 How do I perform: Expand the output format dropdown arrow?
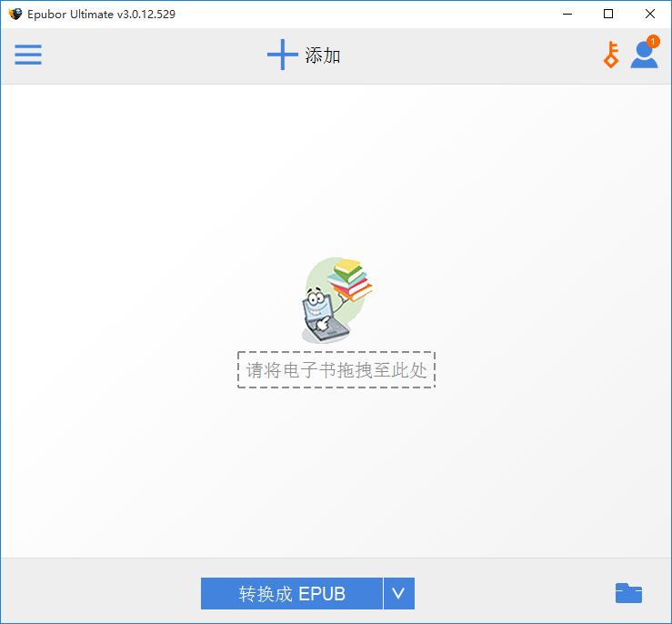click(398, 594)
